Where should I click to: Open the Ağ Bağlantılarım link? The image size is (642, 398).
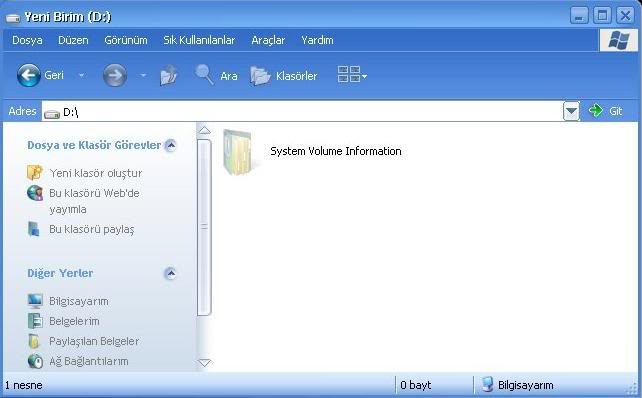click(89, 361)
